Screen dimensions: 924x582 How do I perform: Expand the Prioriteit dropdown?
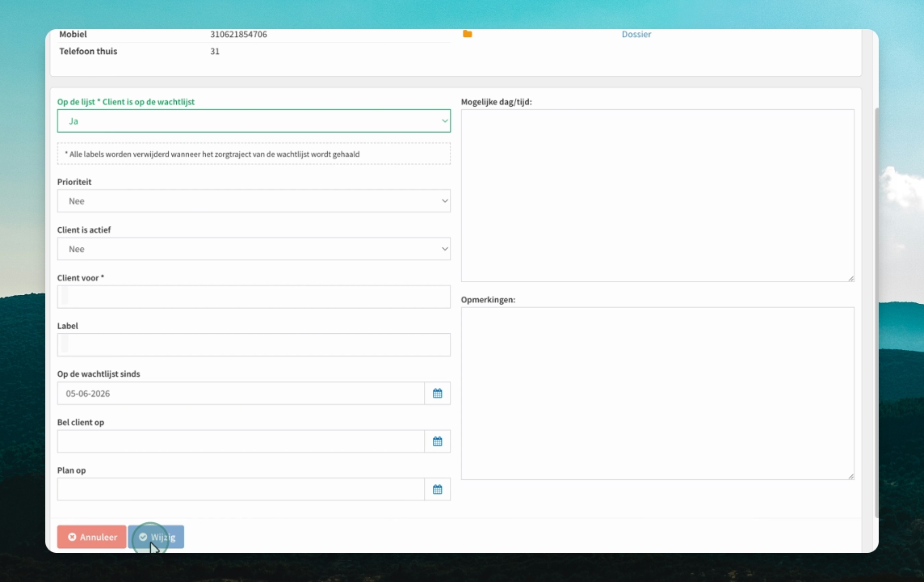(254, 201)
